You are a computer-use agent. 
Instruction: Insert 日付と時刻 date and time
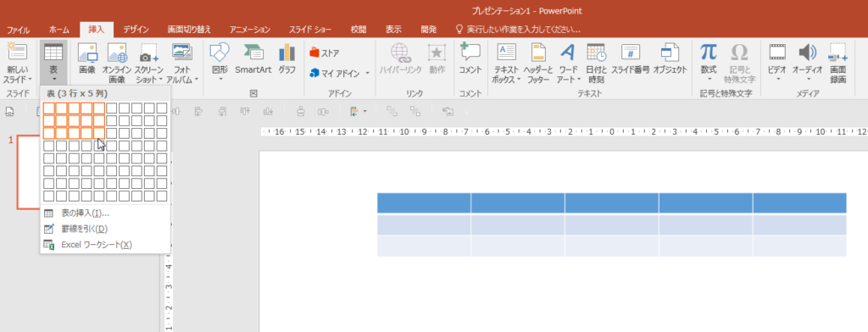point(596,62)
